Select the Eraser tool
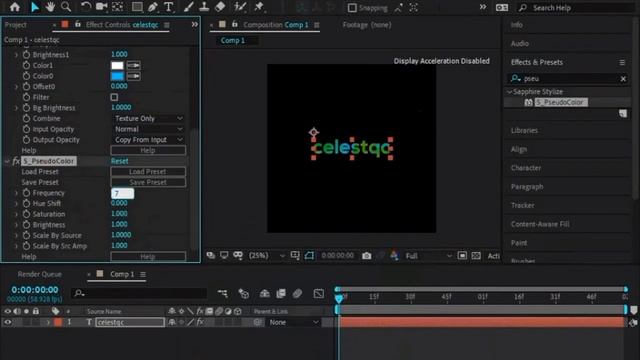The height and width of the screenshot is (360, 640). pyautogui.click(x=220, y=7)
